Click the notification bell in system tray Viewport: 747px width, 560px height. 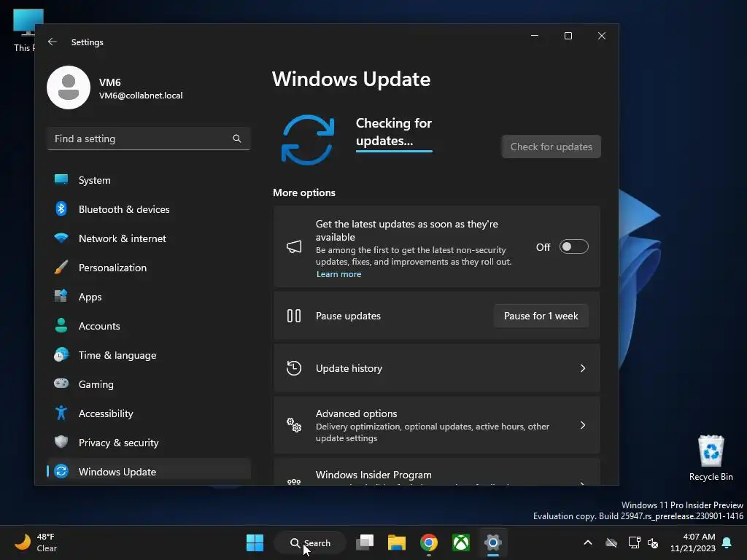[x=727, y=542]
